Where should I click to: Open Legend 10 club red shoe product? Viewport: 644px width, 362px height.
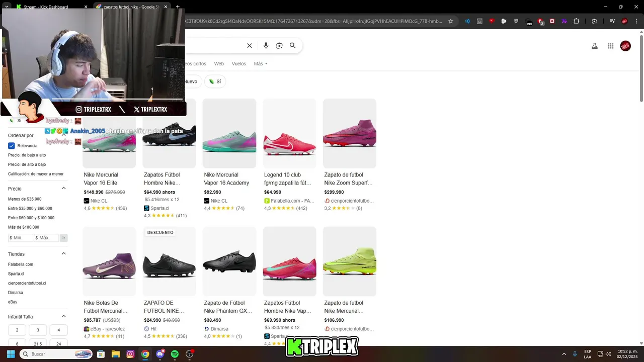289,154
